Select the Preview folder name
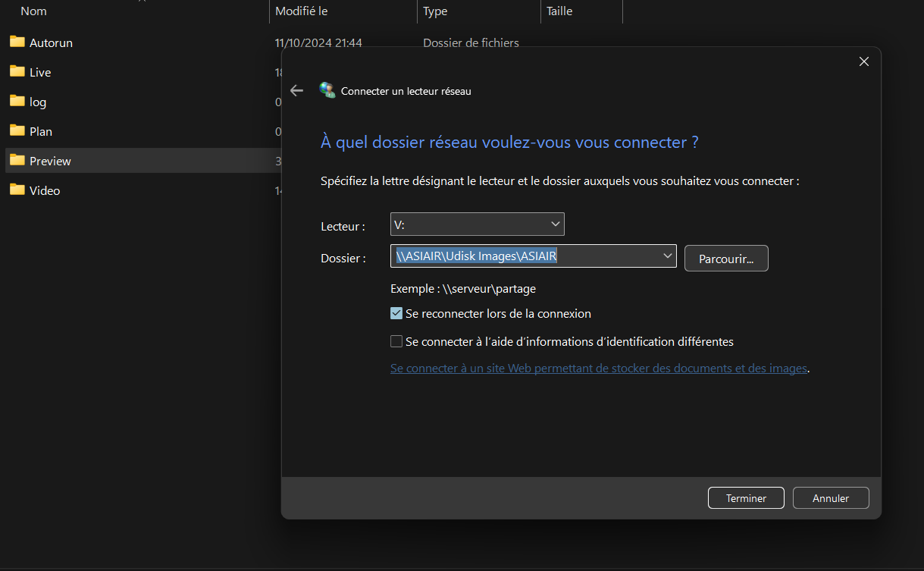Image resolution: width=924 pixels, height=571 pixels. pos(50,161)
